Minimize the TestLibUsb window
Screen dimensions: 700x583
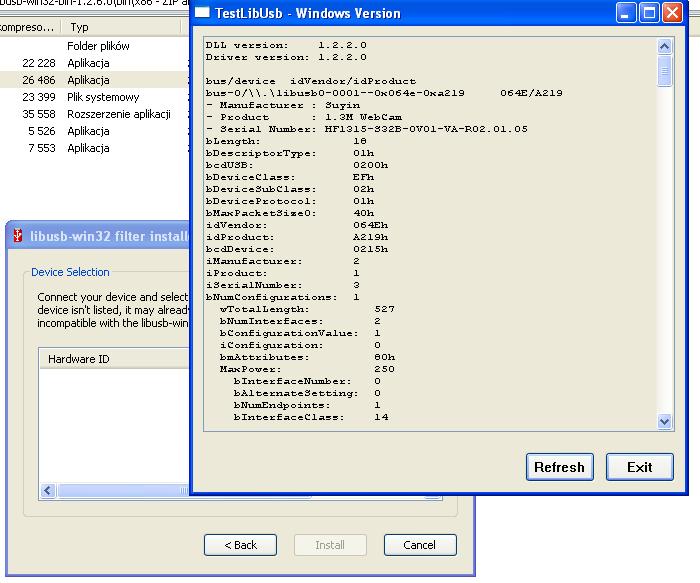[x=625, y=13]
